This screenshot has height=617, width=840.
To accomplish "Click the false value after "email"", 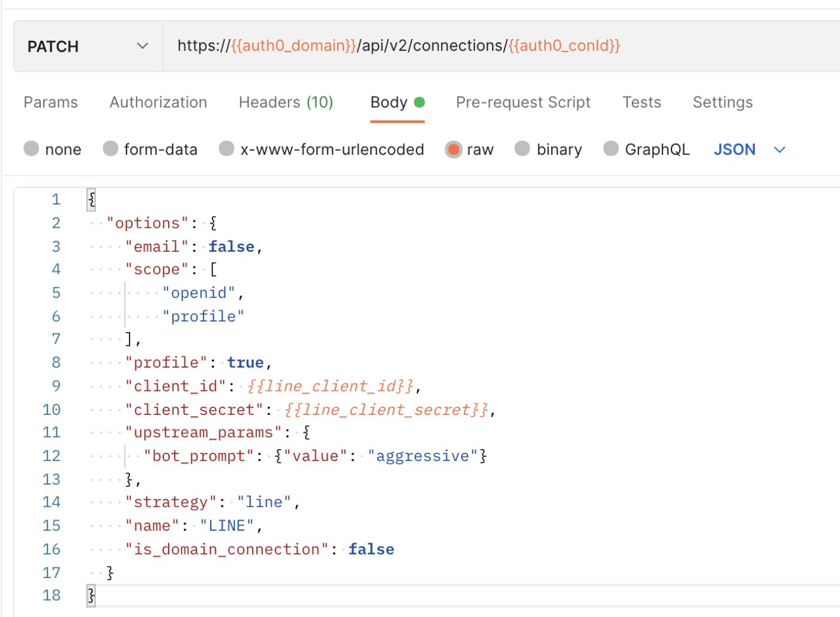I will (x=232, y=246).
